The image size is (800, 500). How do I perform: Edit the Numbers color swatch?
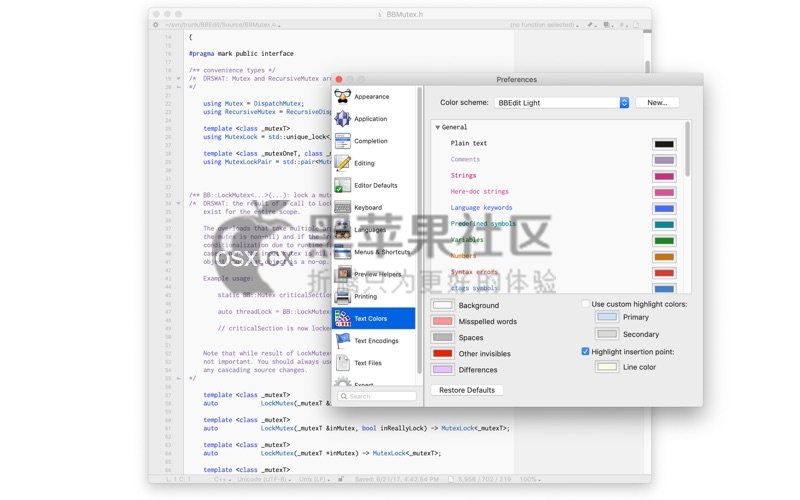pos(664,257)
